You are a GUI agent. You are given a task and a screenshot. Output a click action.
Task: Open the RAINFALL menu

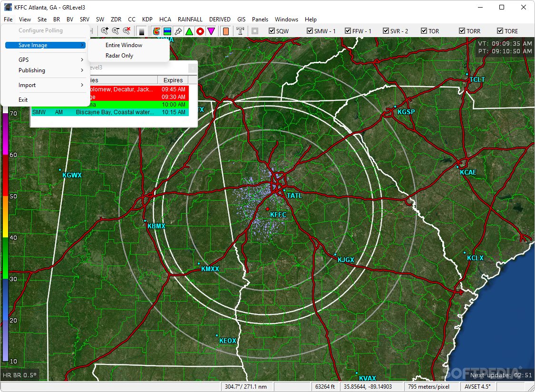click(x=190, y=20)
